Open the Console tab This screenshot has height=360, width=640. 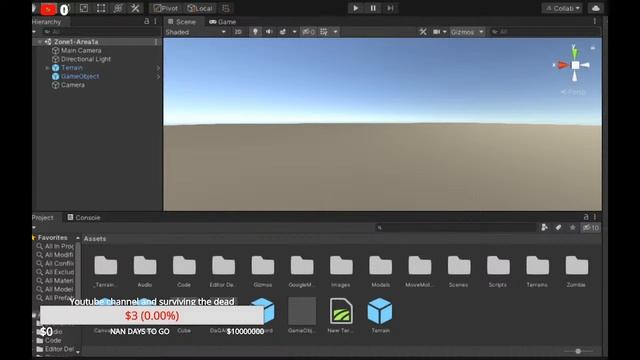(84, 218)
